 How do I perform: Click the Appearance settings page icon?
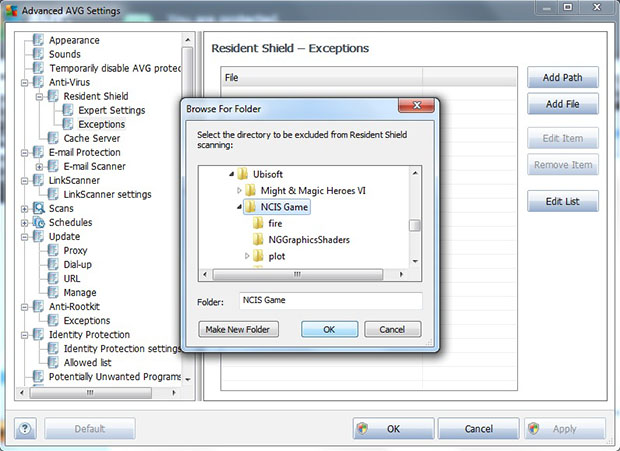(38, 40)
